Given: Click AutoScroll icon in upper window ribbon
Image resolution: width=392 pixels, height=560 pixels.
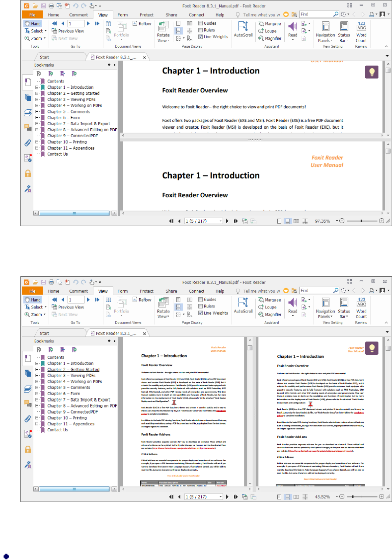Looking at the screenshot, I should coord(243,29).
